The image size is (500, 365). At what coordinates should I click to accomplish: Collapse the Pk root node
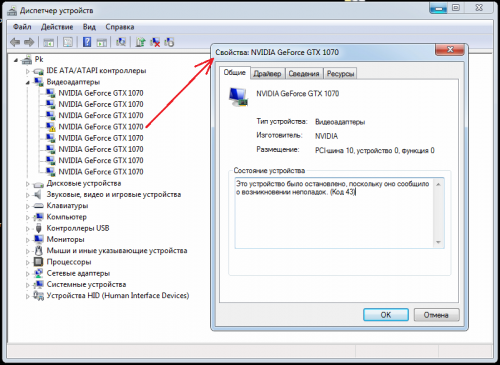tap(16, 60)
